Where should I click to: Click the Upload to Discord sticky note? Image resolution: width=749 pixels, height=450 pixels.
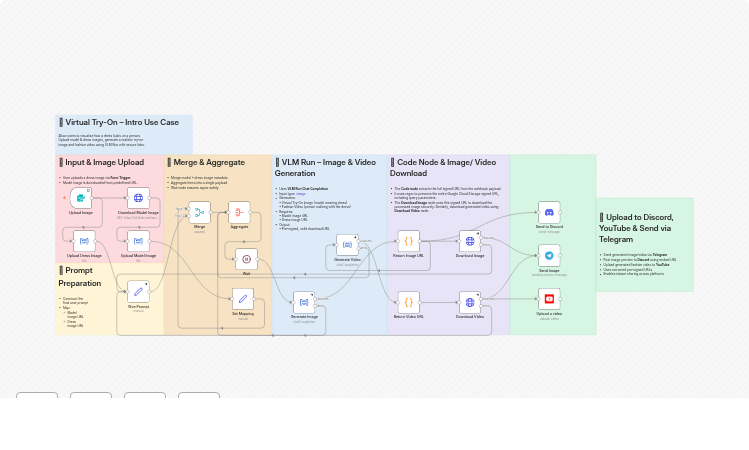coord(644,245)
